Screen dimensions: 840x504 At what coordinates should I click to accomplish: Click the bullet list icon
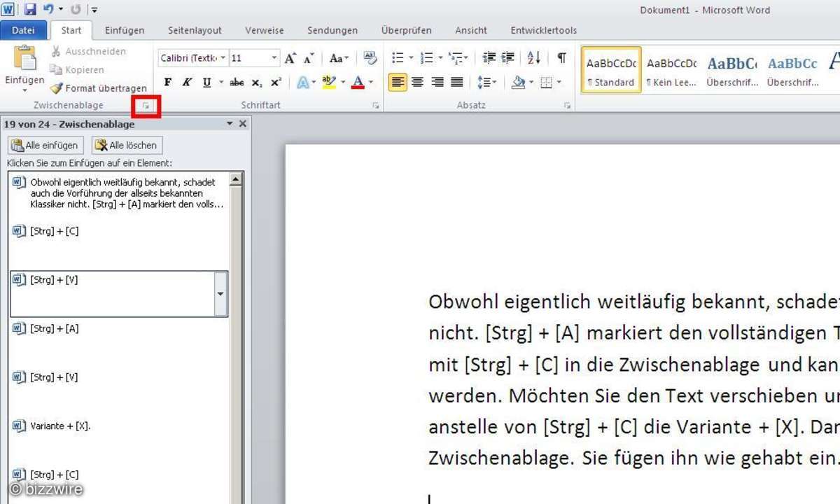[x=398, y=58]
